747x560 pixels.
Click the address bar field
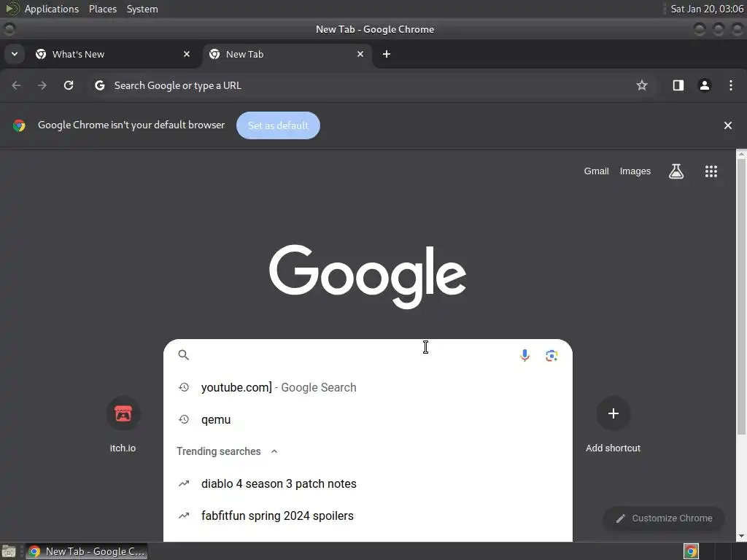373,85
